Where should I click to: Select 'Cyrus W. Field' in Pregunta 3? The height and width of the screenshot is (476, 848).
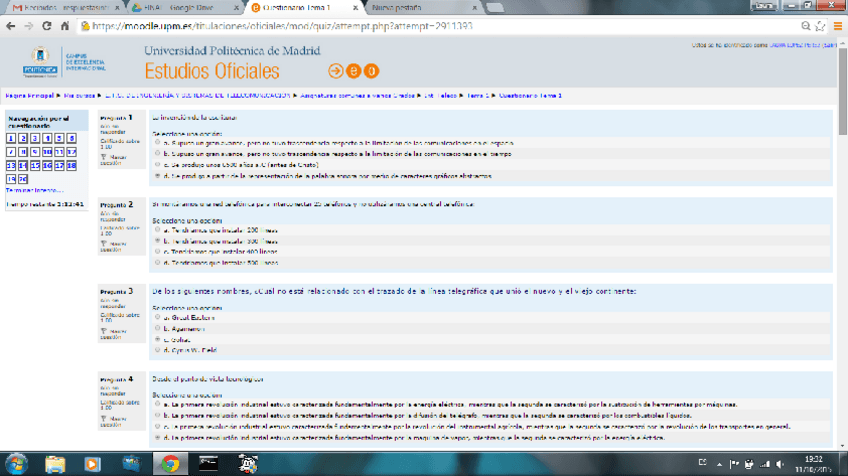tap(158, 350)
